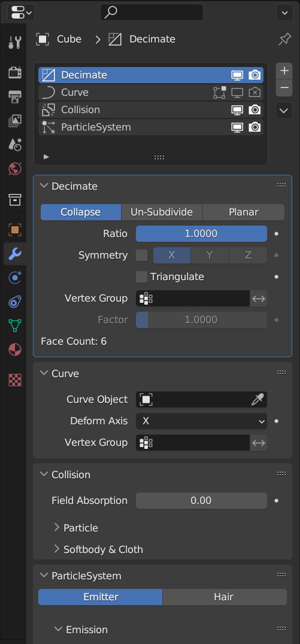The image size is (300, 644).
Task: Open the View Layer properties tab
Action: click(15, 121)
